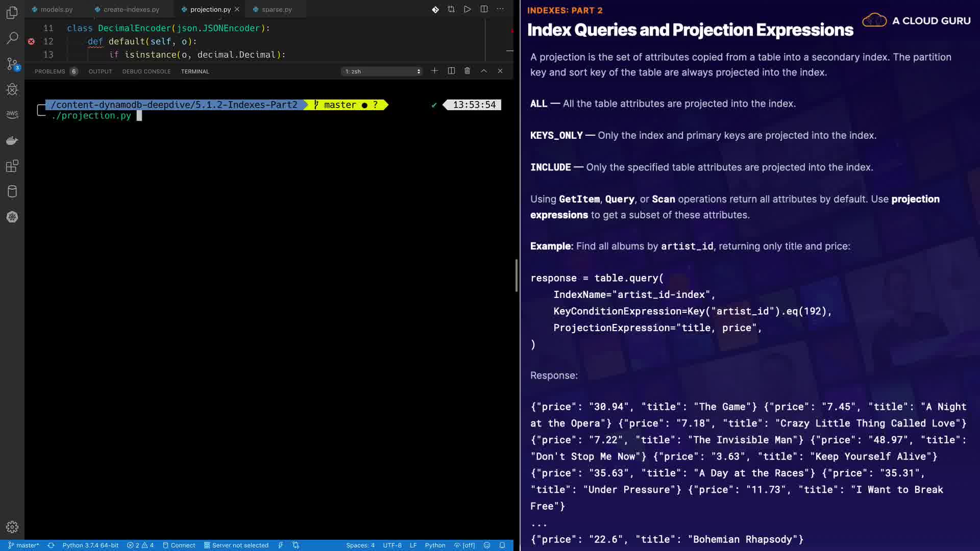
Task: Open the Search view in activity bar
Action: pos(12,38)
